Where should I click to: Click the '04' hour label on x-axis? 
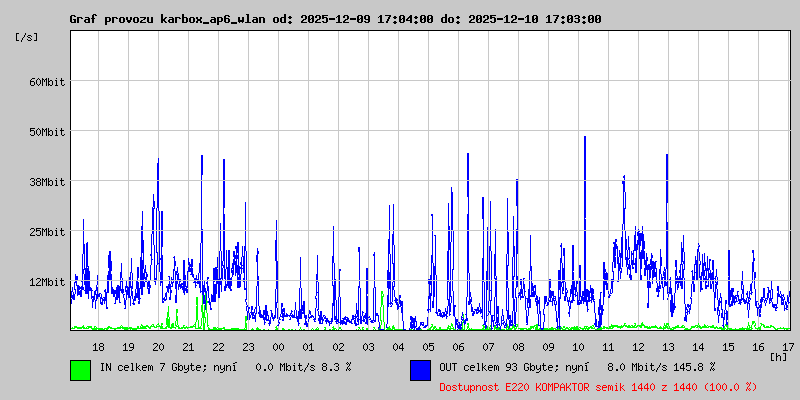tap(398, 347)
